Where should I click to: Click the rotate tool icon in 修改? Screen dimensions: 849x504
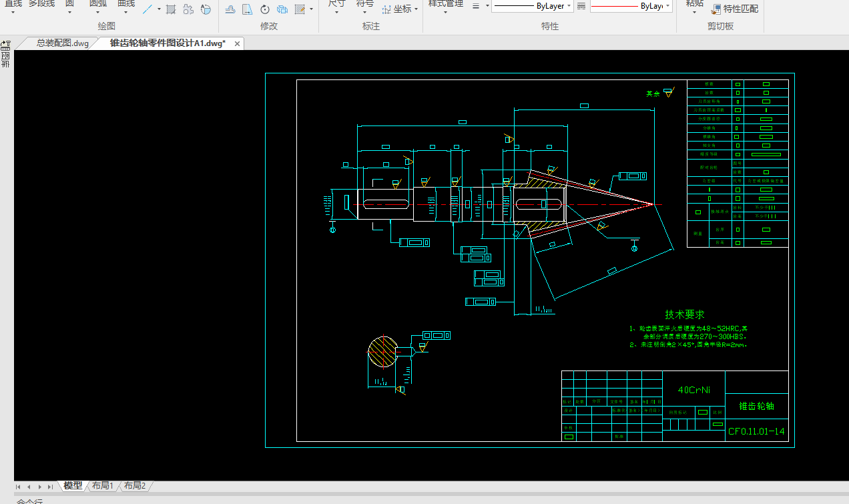(265, 9)
